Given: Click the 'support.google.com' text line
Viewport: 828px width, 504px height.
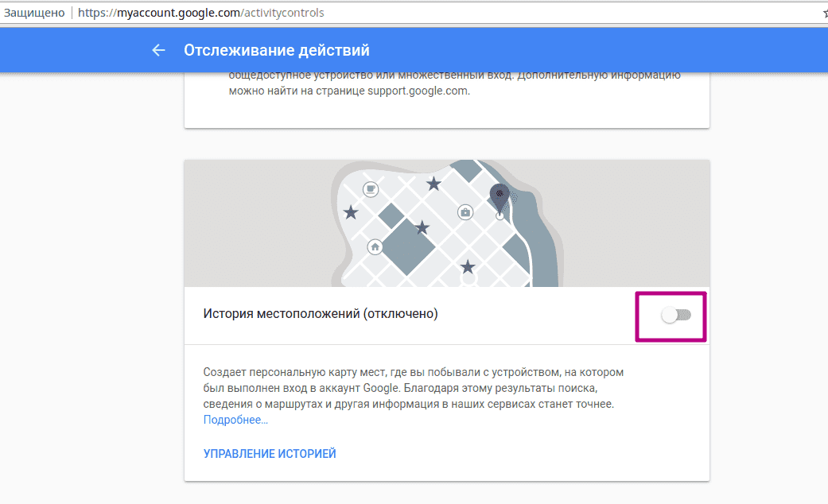Looking at the screenshot, I should pos(349,91).
